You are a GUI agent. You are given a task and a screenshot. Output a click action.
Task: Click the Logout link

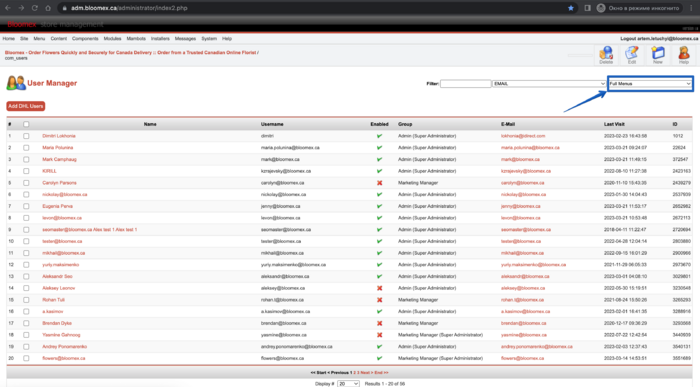tap(659, 39)
